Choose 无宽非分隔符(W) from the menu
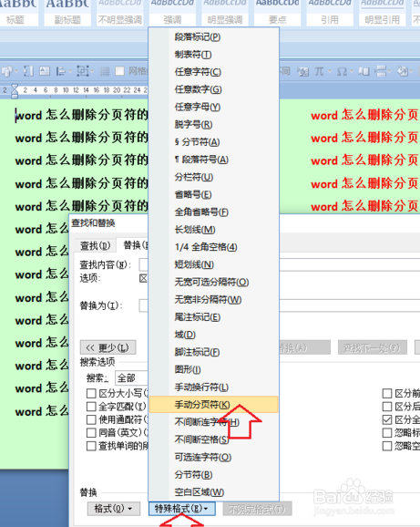 [214, 299]
